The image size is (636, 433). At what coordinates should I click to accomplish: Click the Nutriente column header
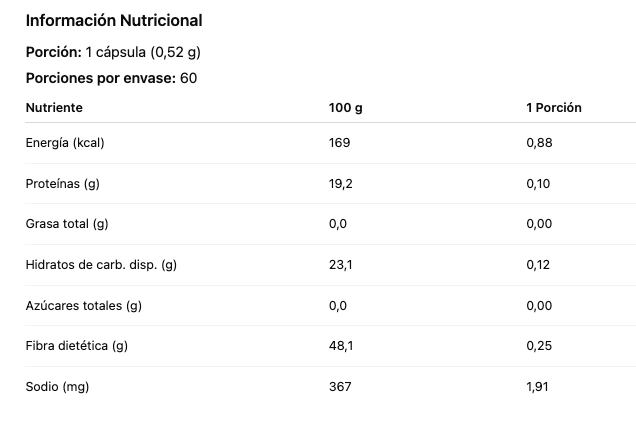pyautogui.click(x=54, y=107)
